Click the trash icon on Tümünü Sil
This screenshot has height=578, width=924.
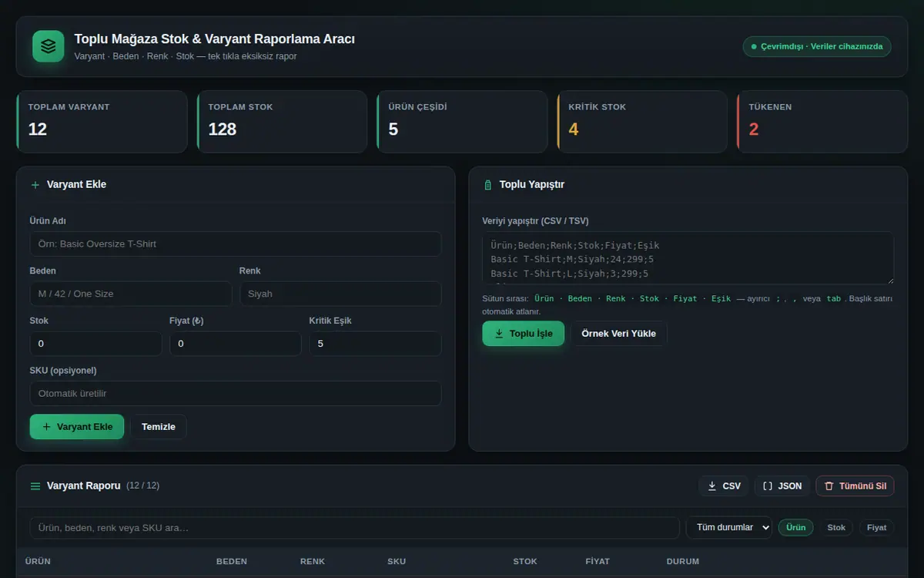[x=829, y=486]
